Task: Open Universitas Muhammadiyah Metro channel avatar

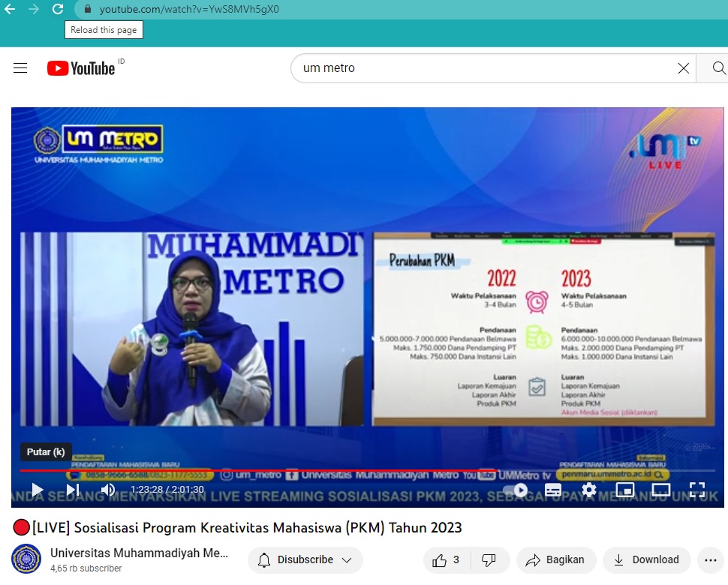Action: 26,559
